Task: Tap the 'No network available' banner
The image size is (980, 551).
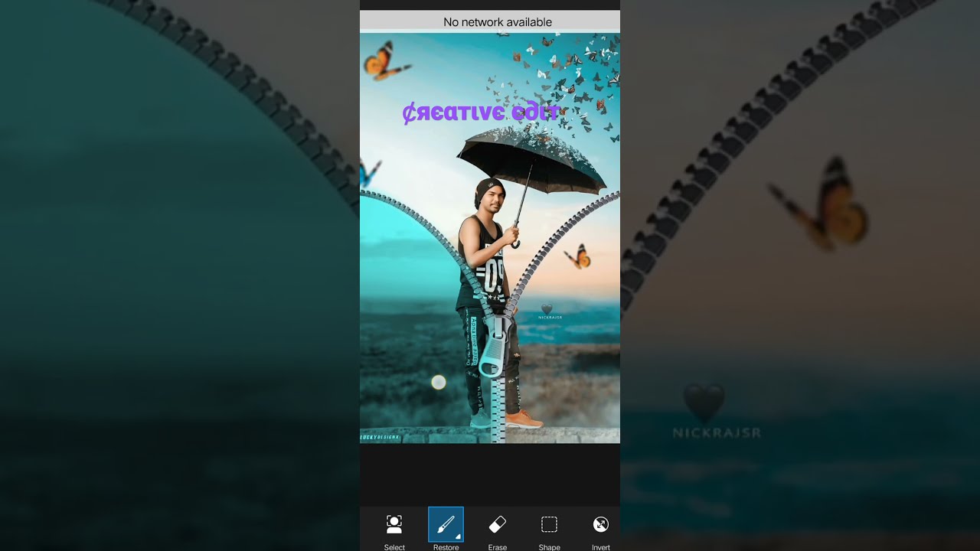Action: point(490,21)
